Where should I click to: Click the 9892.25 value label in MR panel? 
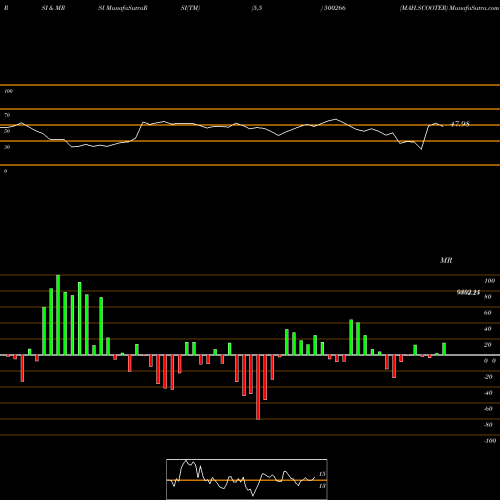point(468,293)
